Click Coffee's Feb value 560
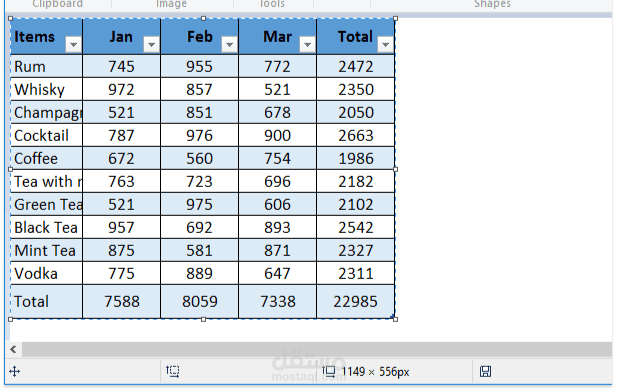The height and width of the screenshot is (391, 619). click(x=199, y=158)
